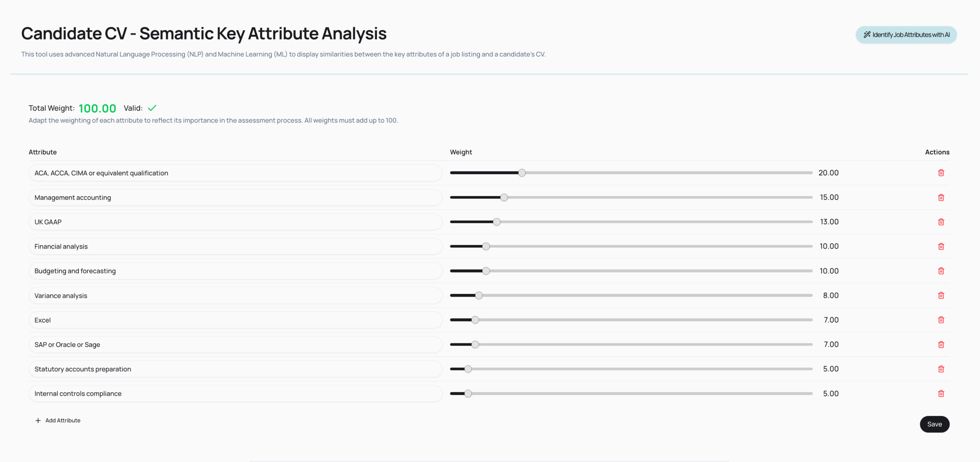Delete the Internal controls compliance attribute
The width and height of the screenshot is (980, 462).
[x=941, y=393]
